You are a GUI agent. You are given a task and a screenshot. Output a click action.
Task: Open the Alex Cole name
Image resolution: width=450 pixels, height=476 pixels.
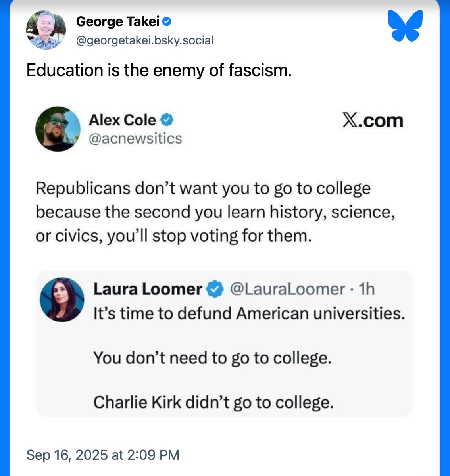[x=122, y=120]
